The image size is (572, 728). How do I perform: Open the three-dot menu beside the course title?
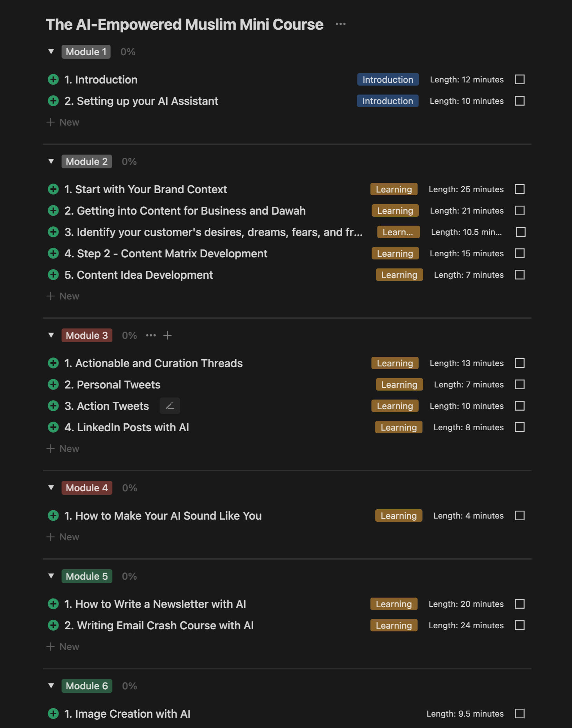[x=341, y=24]
